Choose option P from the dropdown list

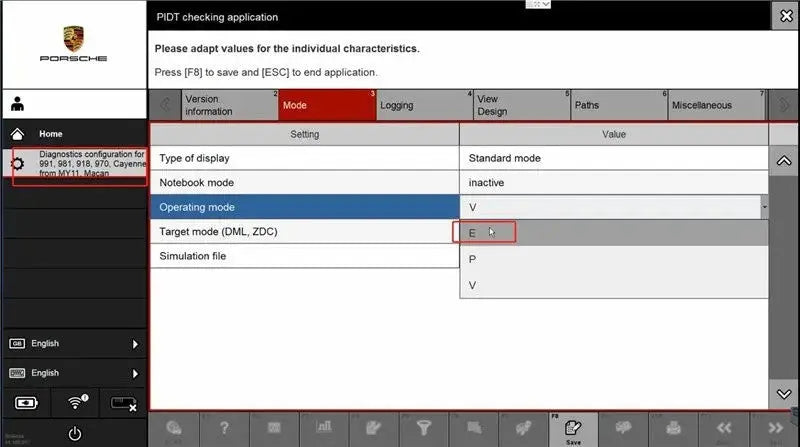pos(473,259)
